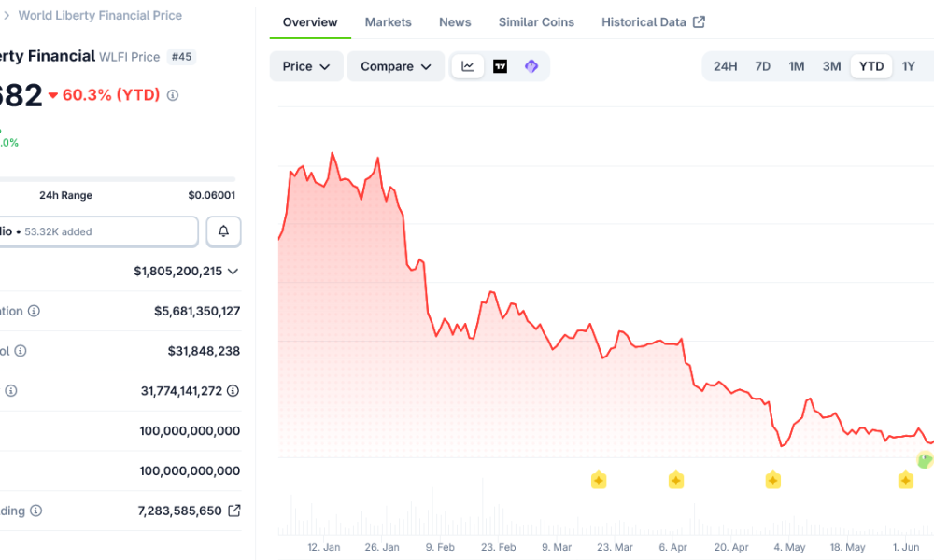
Task: Click the yellow event marker near 6. Apr
Action: coord(676,480)
